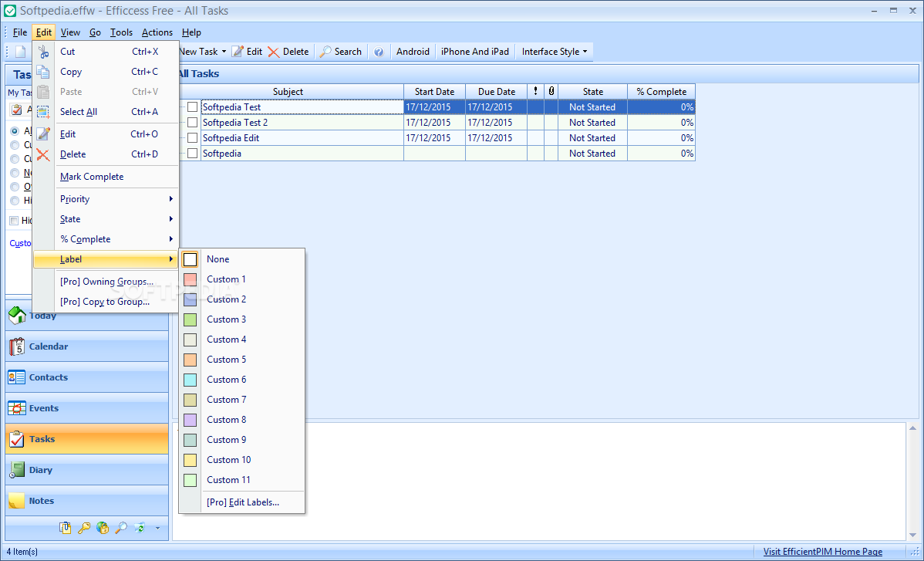Select the topmost selected radio button
This screenshot has width=924, height=561.
(15, 131)
